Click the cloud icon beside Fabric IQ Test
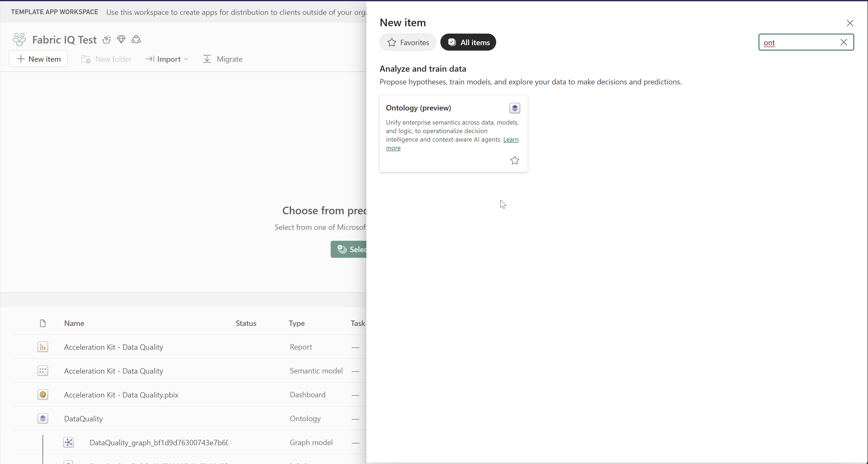This screenshot has height=464, width=868. [136, 39]
